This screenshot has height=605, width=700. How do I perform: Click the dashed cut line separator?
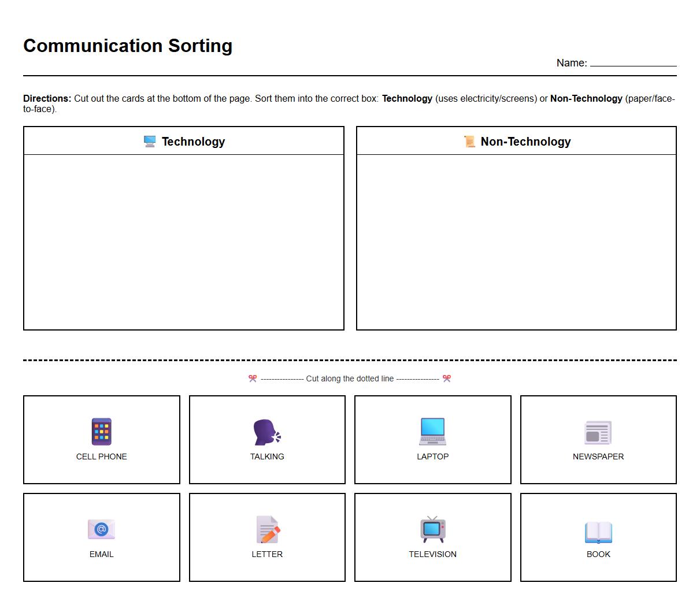click(x=349, y=359)
